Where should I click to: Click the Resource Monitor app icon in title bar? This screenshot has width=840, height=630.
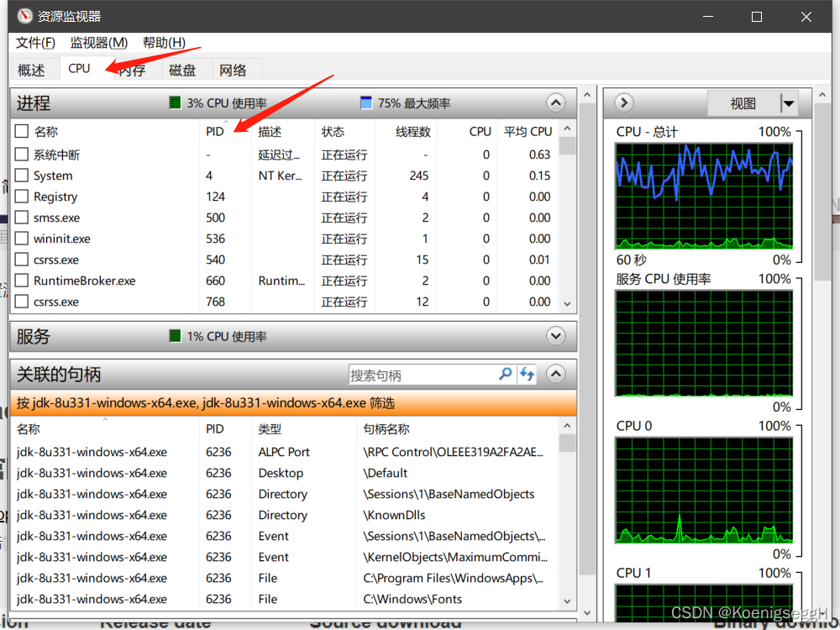tap(24, 16)
